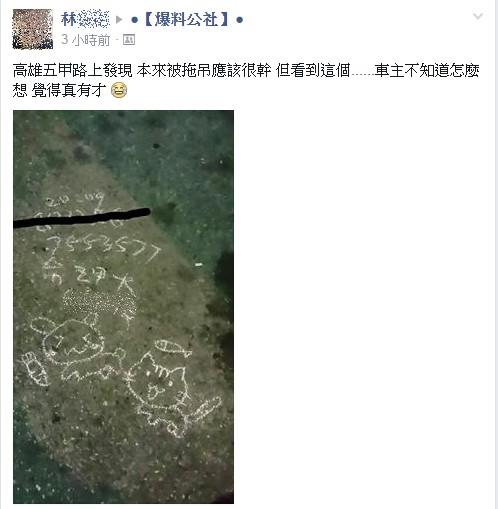Click the arrow between poster name and group

click(x=119, y=20)
